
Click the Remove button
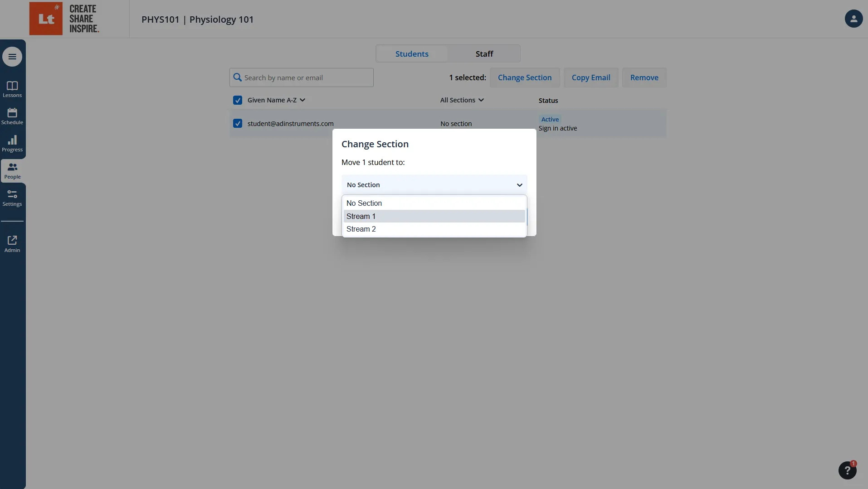(x=644, y=77)
